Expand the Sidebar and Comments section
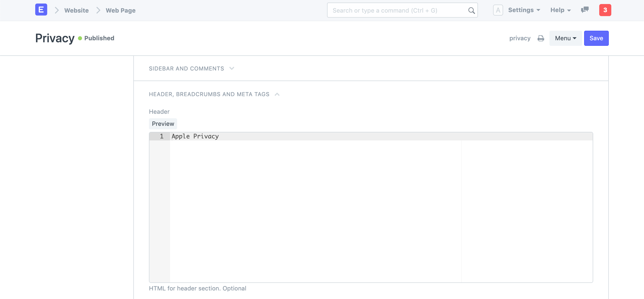Screen dimensions: 644x299 pyautogui.click(x=232, y=68)
